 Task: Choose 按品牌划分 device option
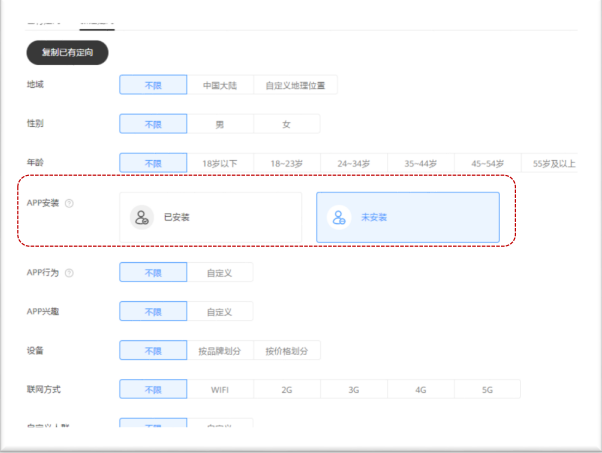pos(220,350)
